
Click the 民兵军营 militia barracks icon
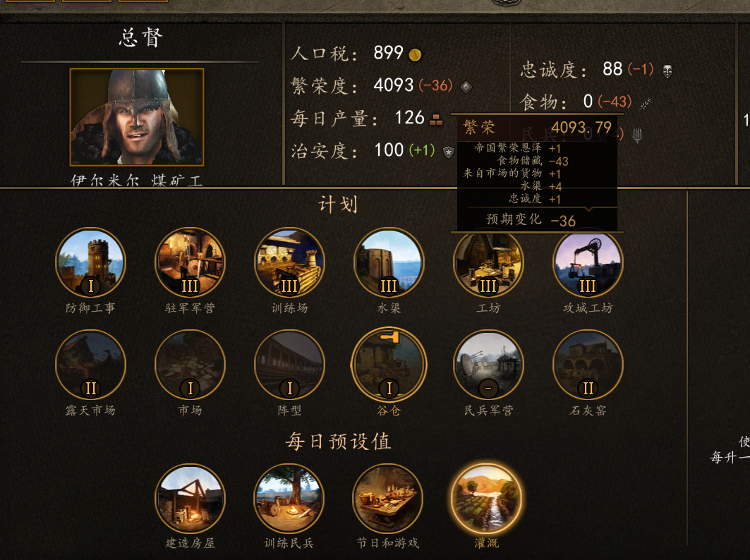tap(488, 365)
